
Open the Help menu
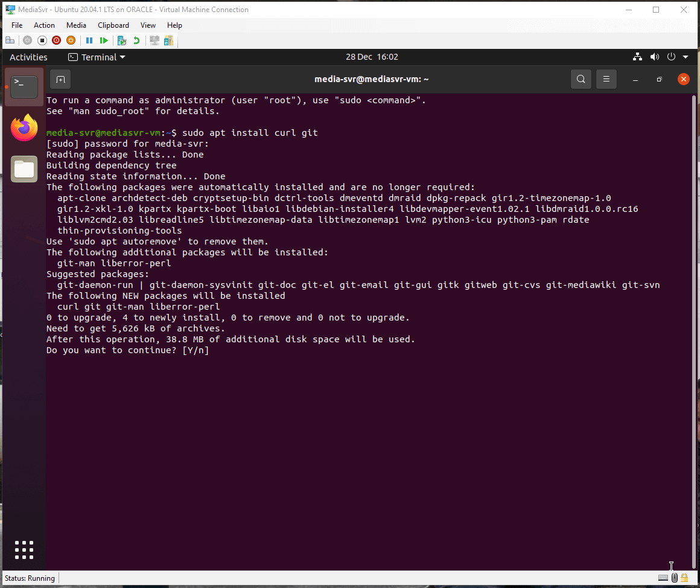pyautogui.click(x=174, y=25)
